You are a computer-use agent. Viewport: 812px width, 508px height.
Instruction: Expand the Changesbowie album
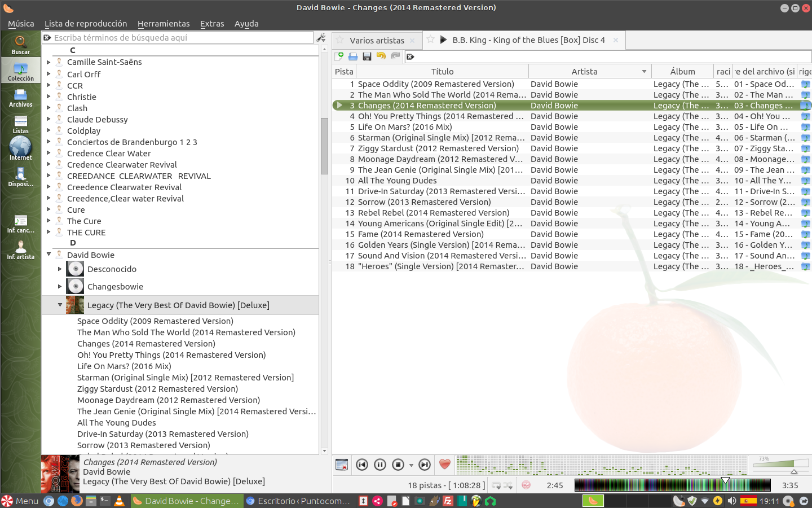pyautogui.click(x=60, y=286)
